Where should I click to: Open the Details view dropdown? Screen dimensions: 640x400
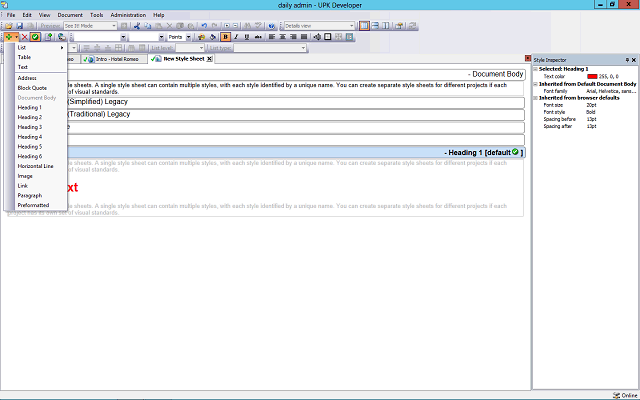point(350,25)
